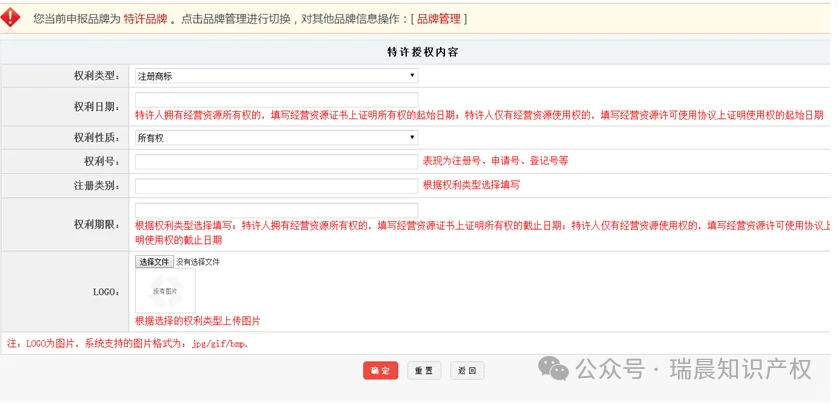Click the 注册类别 label

coord(97,186)
